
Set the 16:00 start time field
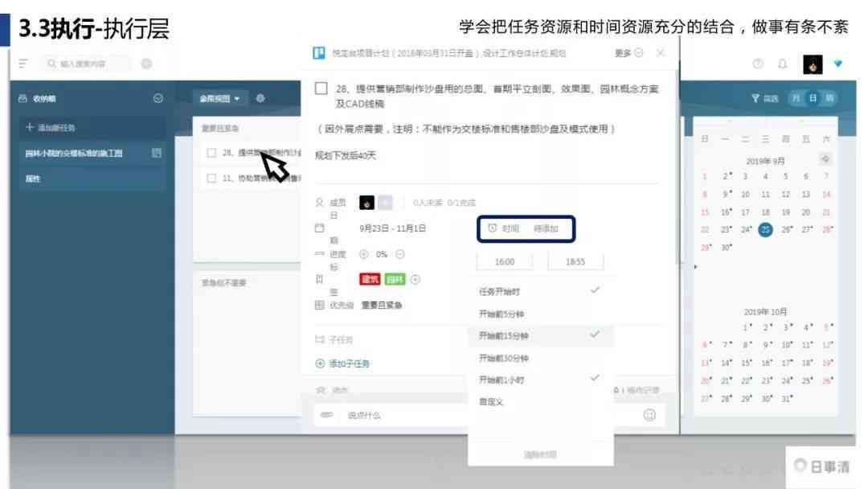point(504,261)
